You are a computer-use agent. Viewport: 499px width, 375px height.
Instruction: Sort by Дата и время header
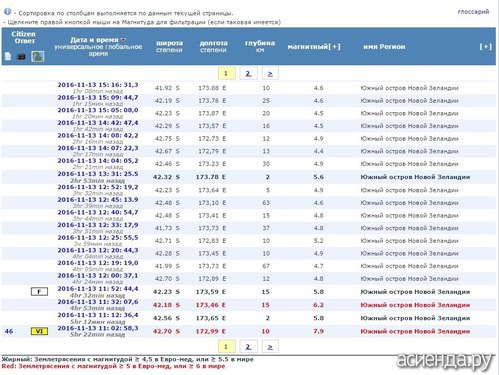[x=94, y=40]
